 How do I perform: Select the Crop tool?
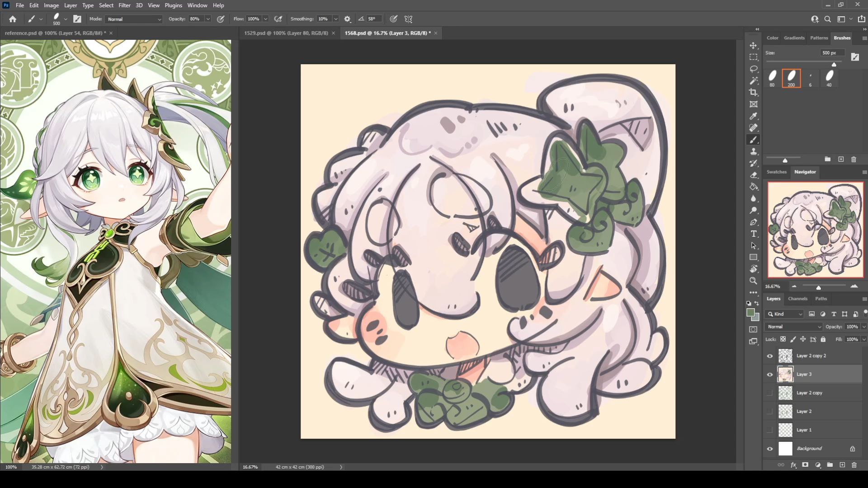coord(754,93)
